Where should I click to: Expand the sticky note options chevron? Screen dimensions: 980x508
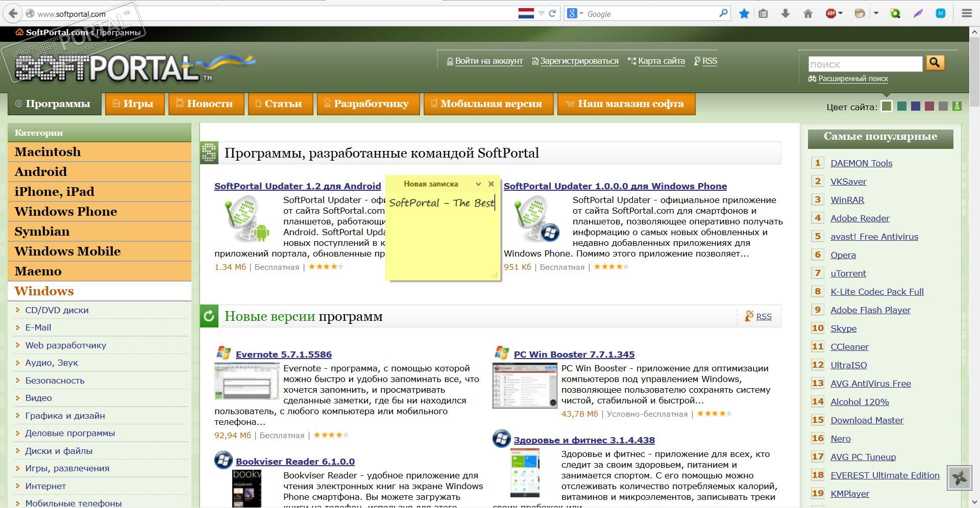478,184
